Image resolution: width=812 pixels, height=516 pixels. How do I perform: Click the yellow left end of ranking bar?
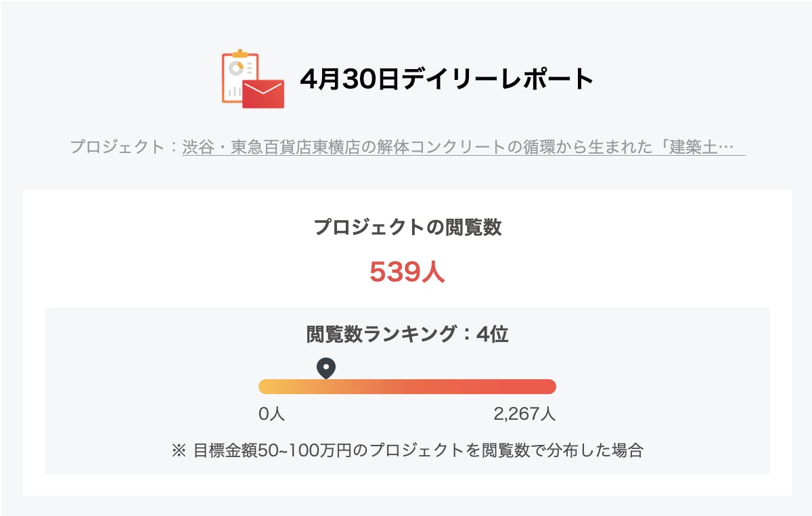tap(266, 387)
